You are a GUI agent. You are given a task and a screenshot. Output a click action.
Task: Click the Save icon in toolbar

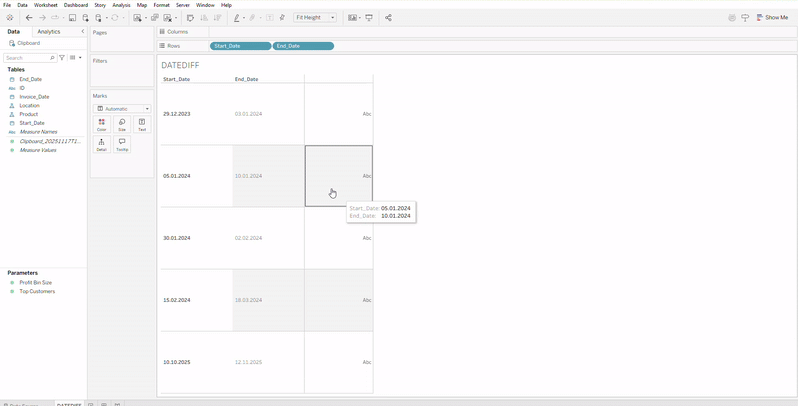click(x=72, y=18)
